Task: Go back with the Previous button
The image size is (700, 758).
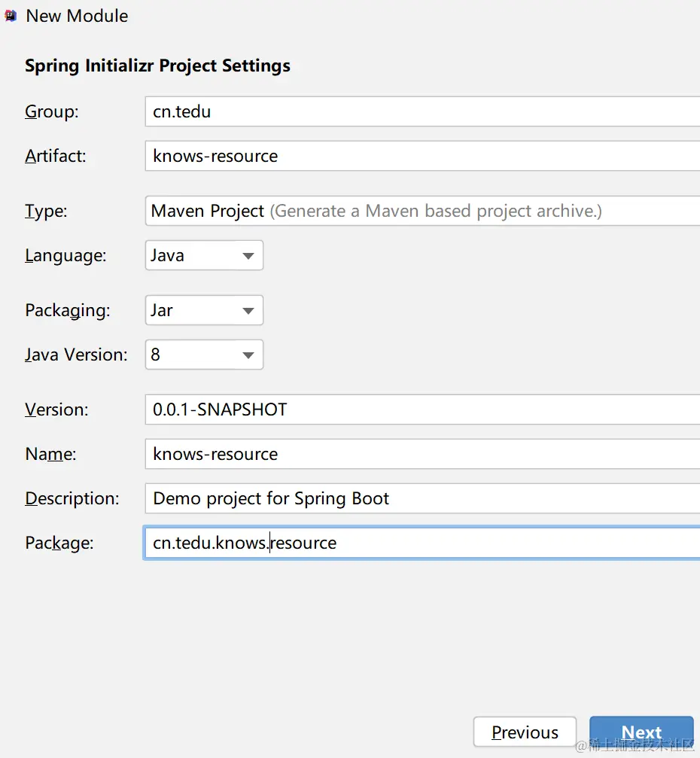Action: pos(525,732)
